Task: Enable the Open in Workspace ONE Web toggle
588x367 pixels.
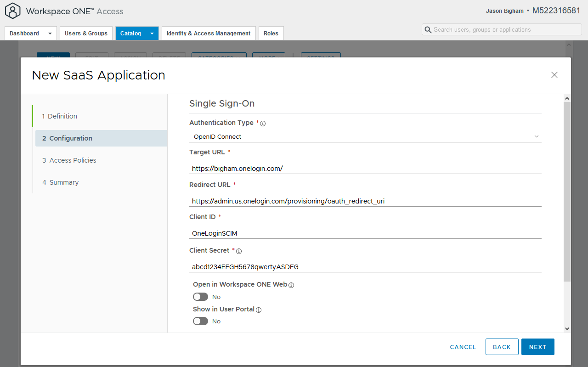Action: pos(200,297)
